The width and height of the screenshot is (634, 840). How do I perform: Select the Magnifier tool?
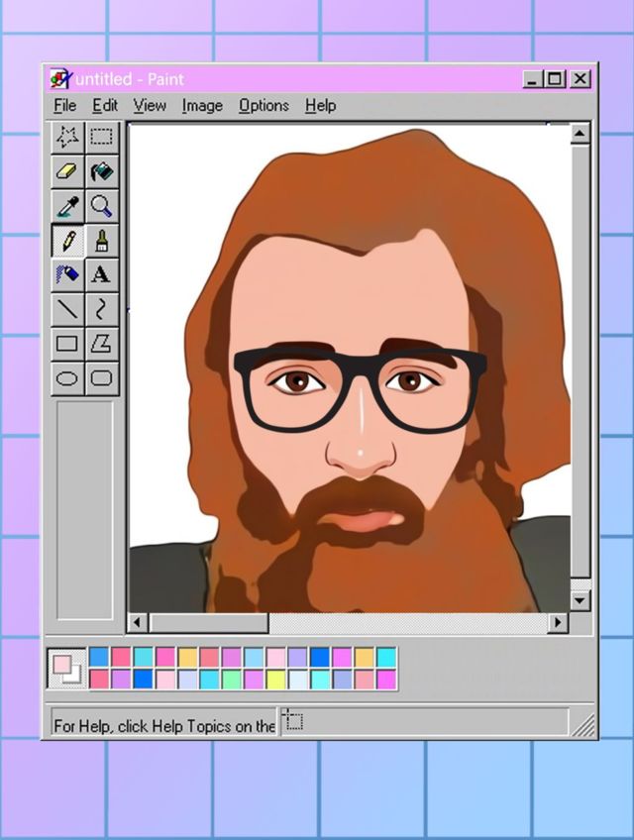pos(102,206)
